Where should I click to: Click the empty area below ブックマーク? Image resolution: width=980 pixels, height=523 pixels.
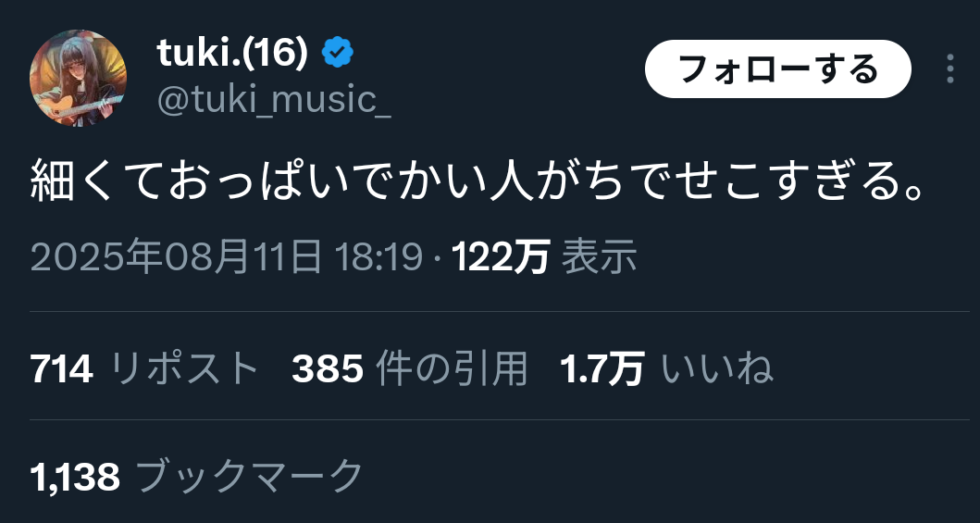pos(490,511)
